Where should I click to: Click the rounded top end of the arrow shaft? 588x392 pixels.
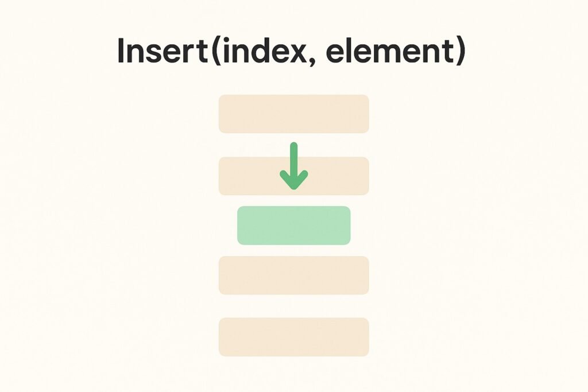[293, 145]
